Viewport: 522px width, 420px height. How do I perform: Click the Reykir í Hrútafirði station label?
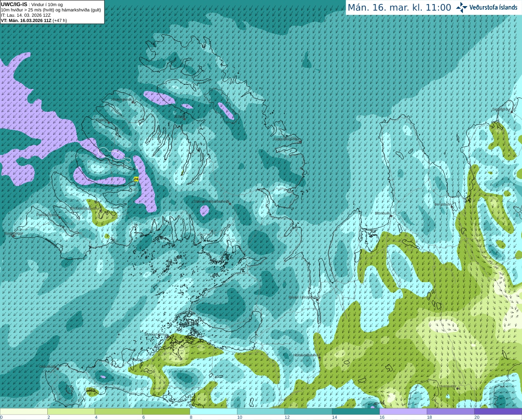tap(303, 297)
